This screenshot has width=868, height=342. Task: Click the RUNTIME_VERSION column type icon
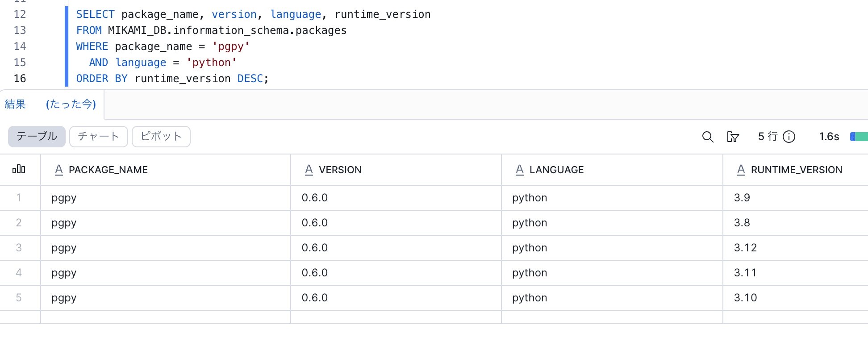coord(741,170)
